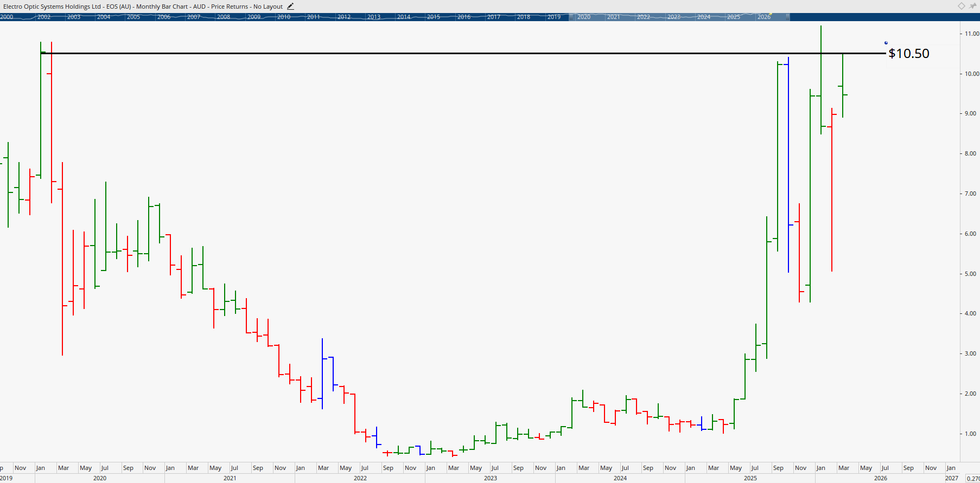Click the tall green bar peaking above 11.00

(x=821, y=80)
